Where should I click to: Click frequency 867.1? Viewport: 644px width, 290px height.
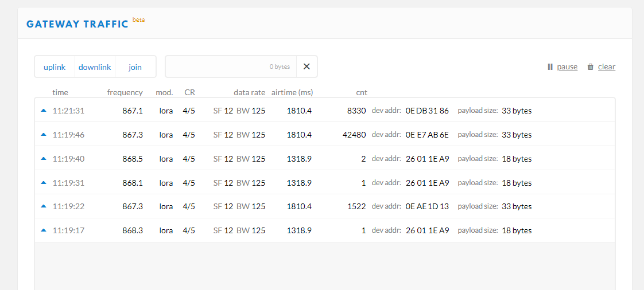tap(133, 111)
